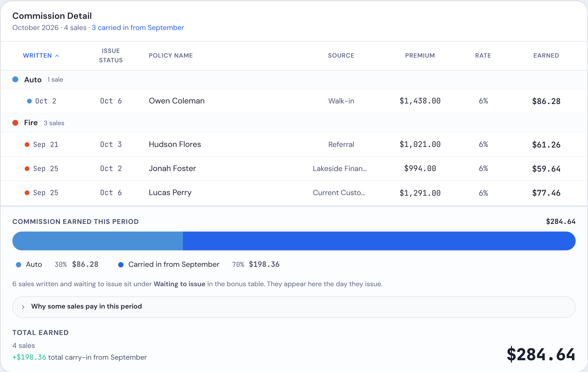This screenshot has width=588, height=372.
Task: Select the Owen Coleman policy row
Action: coord(294,101)
